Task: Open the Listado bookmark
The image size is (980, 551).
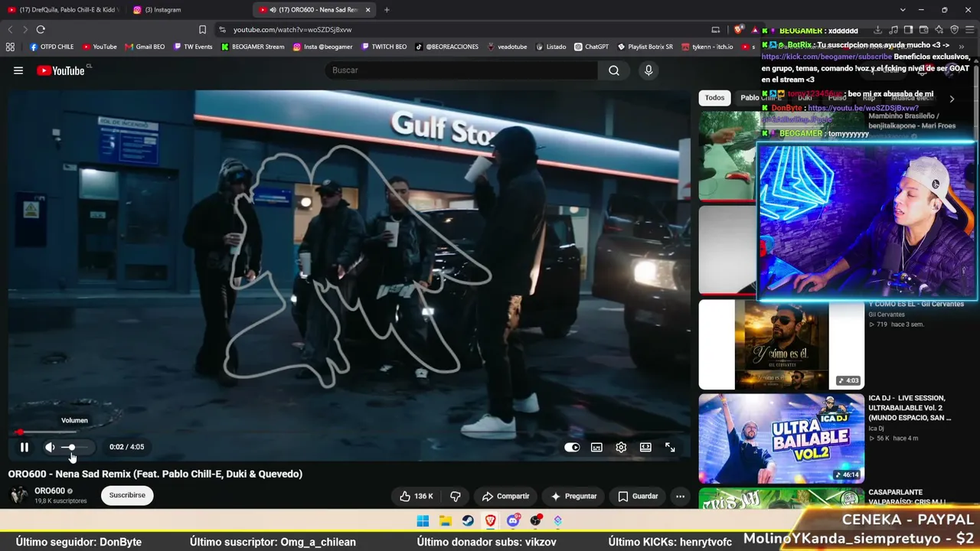Action: 550,47
